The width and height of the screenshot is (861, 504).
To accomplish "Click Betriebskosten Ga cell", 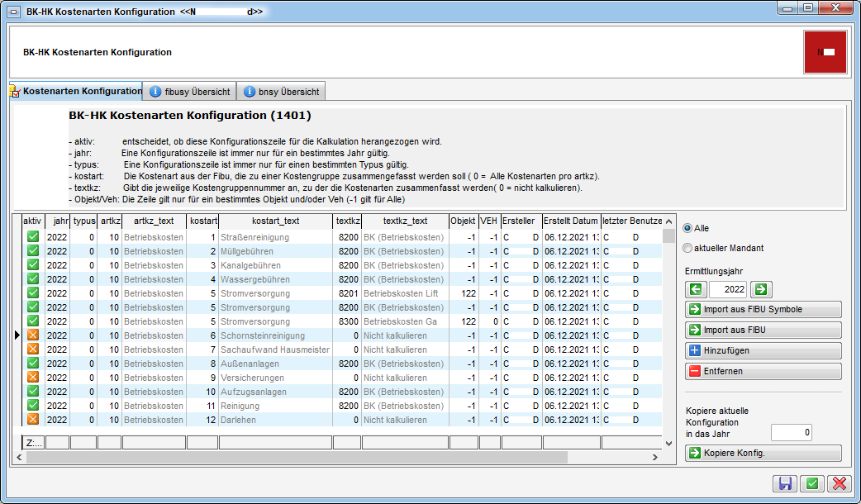I will (x=405, y=321).
